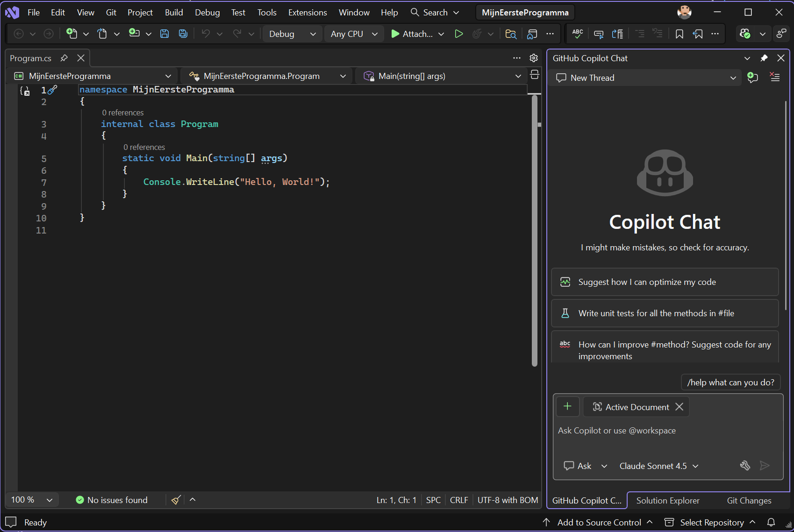Click the editor vertical scrollbar thumb
This screenshot has width=794, height=532.
pyautogui.click(x=535, y=230)
